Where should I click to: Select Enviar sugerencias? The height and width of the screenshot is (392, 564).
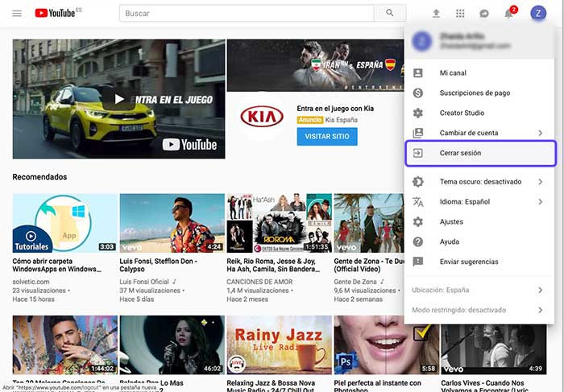[479, 262]
